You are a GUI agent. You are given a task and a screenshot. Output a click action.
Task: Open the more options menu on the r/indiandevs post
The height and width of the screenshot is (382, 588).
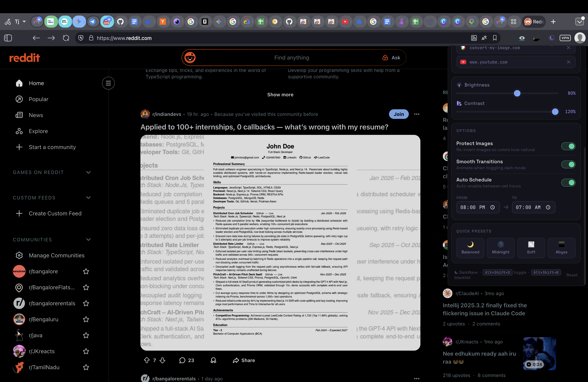click(416, 114)
